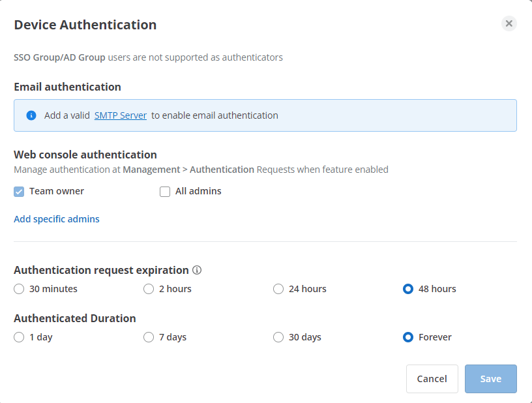Close the Device Authentication dialog
This screenshot has width=532, height=403.
pos(509,23)
